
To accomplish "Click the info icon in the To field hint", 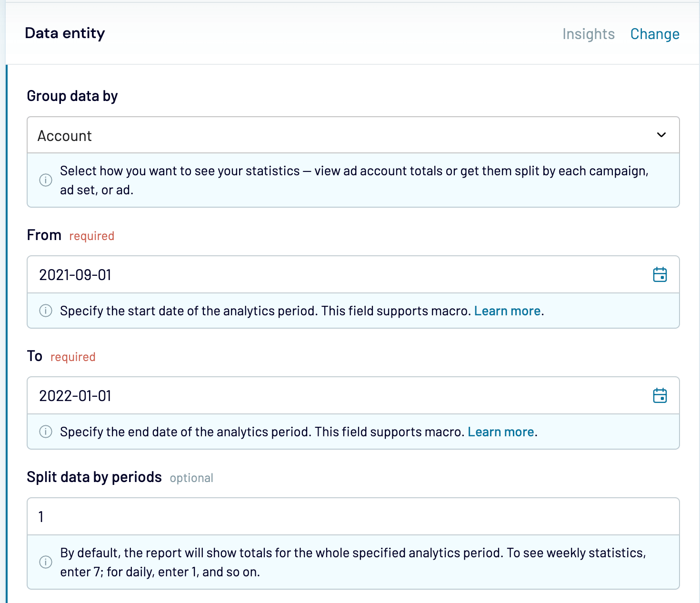I will pyautogui.click(x=46, y=432).
